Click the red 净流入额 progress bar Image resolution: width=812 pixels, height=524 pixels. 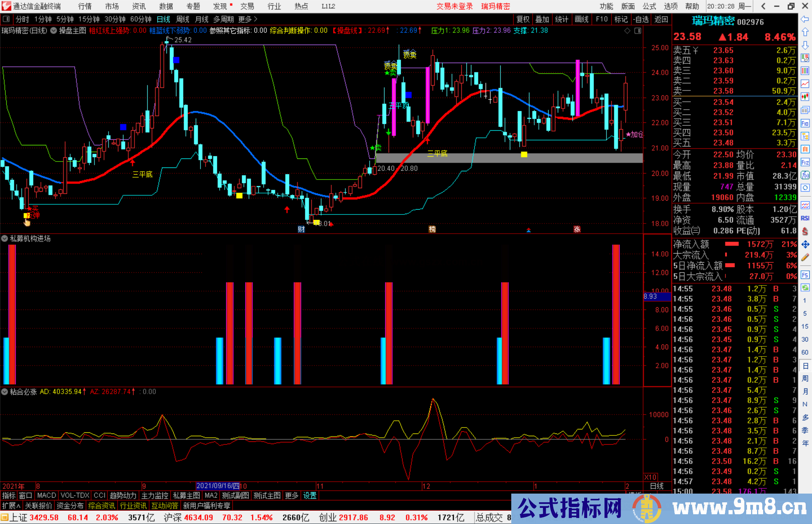coord(732,244)
